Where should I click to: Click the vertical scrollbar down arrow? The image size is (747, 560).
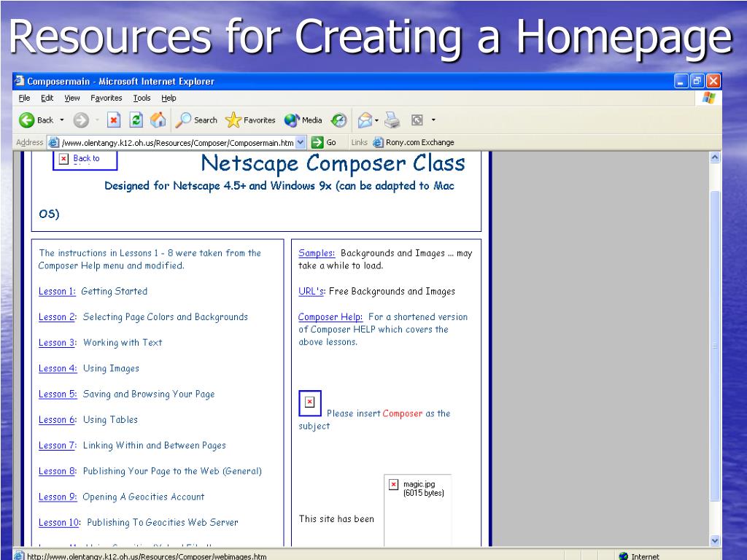715,540
